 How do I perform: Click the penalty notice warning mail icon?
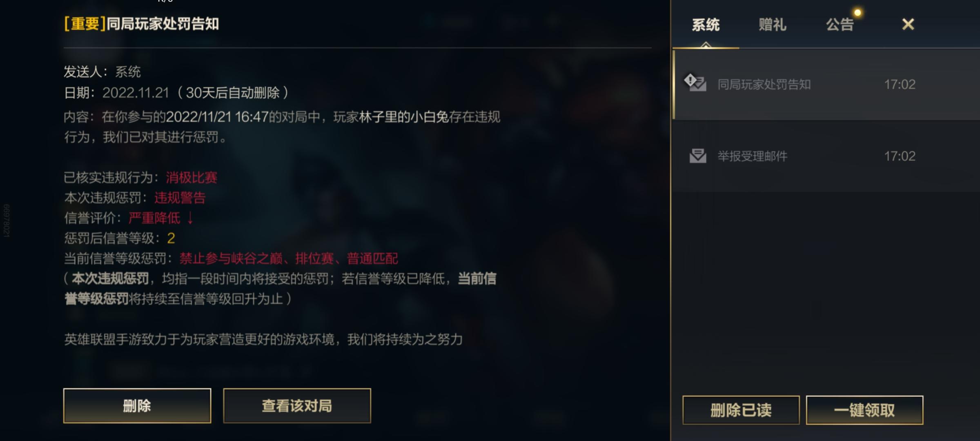tap(695, 82)
